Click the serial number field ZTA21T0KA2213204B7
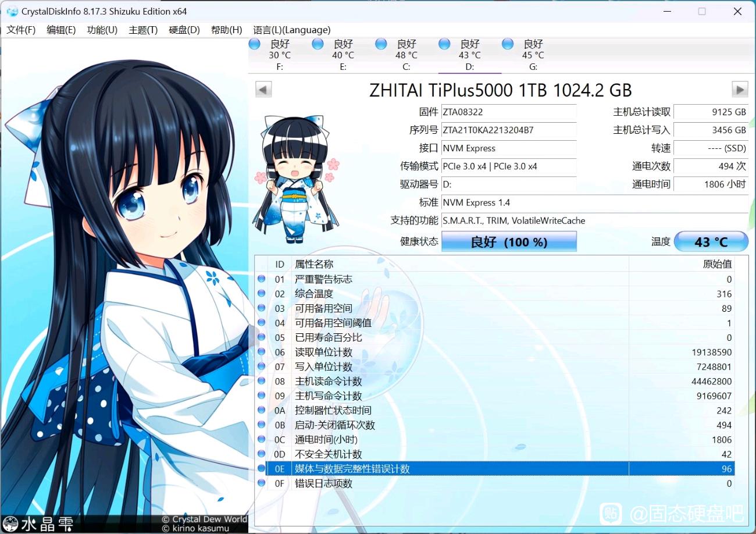Viewport: 756px width, 534px height. pos(509,130)
